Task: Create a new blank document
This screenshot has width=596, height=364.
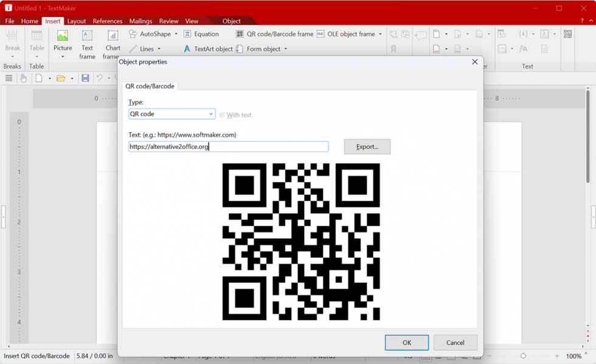Action: coord(38,78)
